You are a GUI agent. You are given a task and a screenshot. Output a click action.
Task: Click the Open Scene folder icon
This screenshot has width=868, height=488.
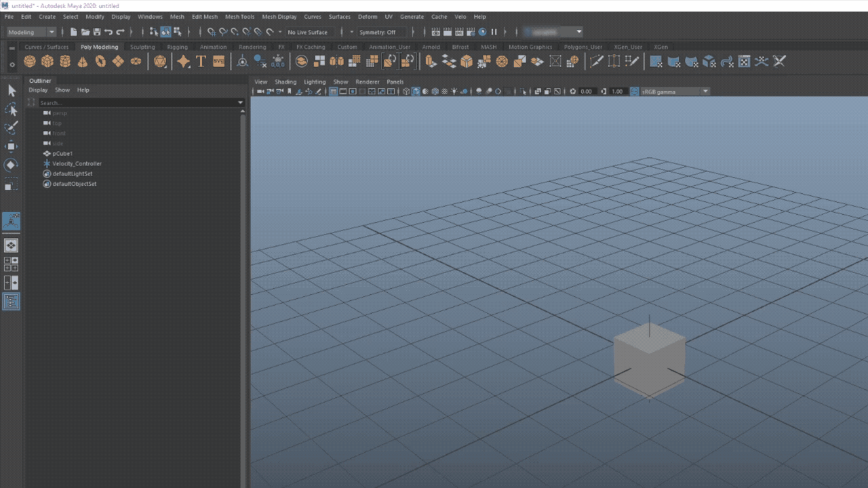(x=85, y=32)
